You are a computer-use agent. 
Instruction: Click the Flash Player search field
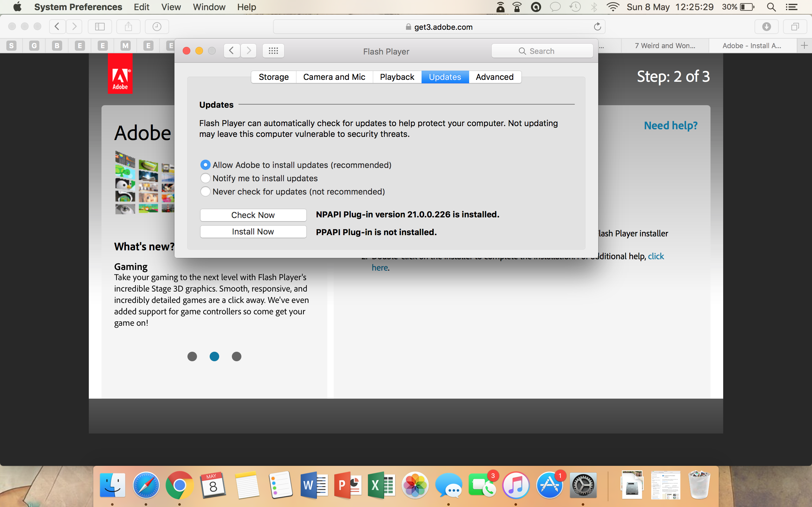542,51
